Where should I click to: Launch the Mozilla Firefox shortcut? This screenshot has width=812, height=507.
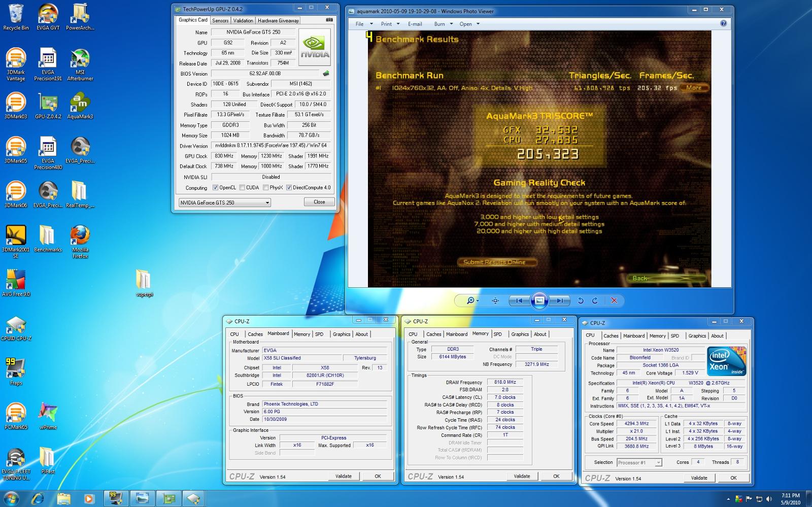click(80, 242)
